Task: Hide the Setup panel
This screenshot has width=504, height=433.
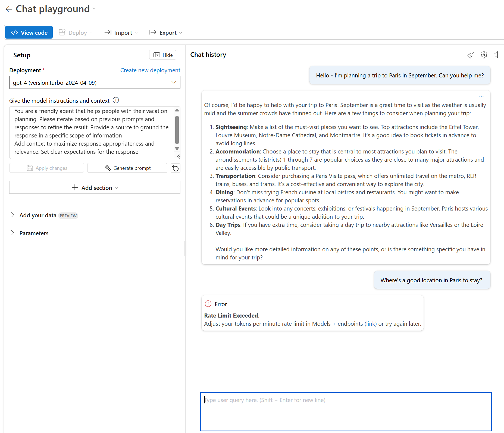Action: pos(163,55)
